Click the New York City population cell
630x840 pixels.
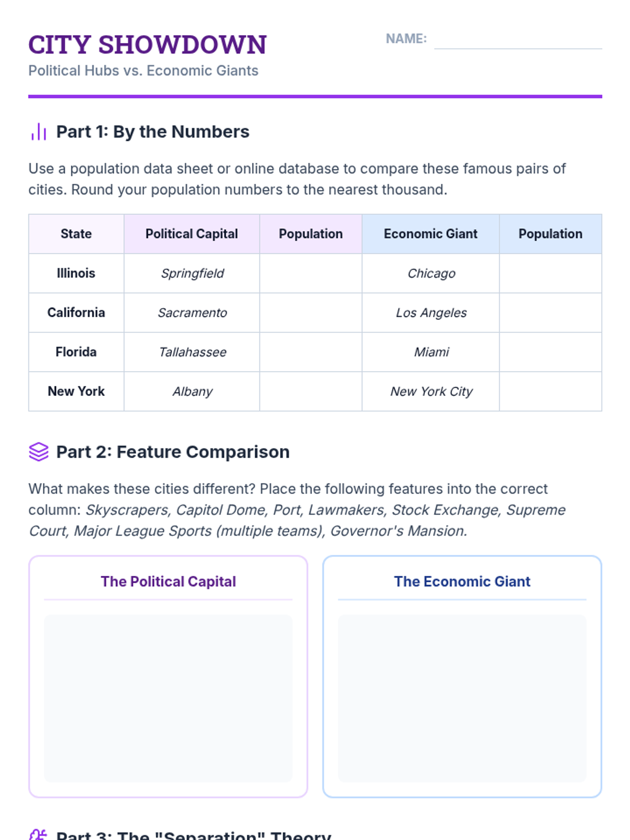pyautogui.click(x=550, y=392)
